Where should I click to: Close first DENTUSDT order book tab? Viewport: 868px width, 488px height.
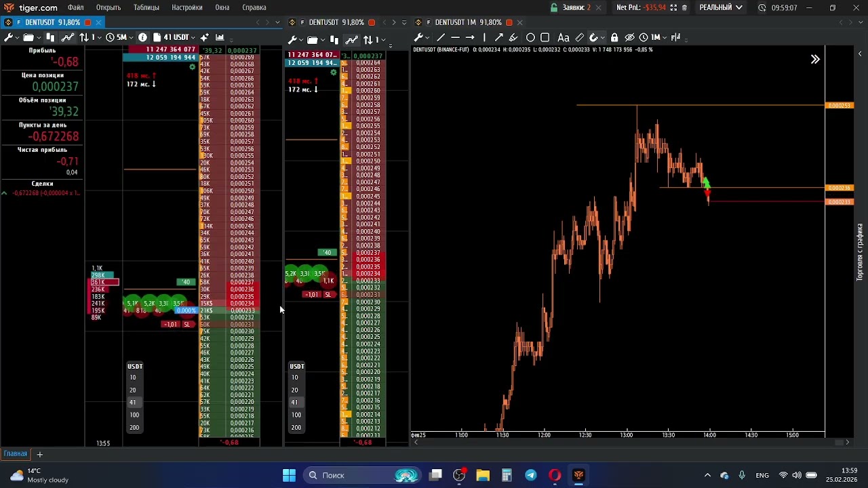pyautogui.click(x=98, y=22)
